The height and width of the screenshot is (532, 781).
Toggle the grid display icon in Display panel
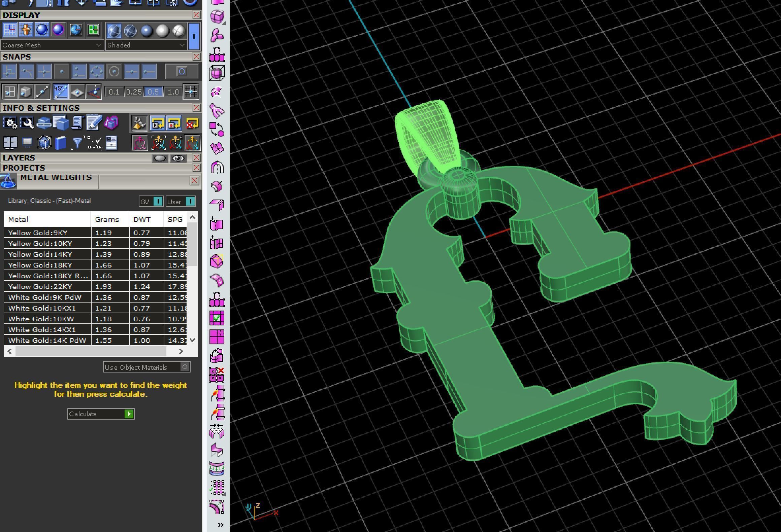click(9, 30)
